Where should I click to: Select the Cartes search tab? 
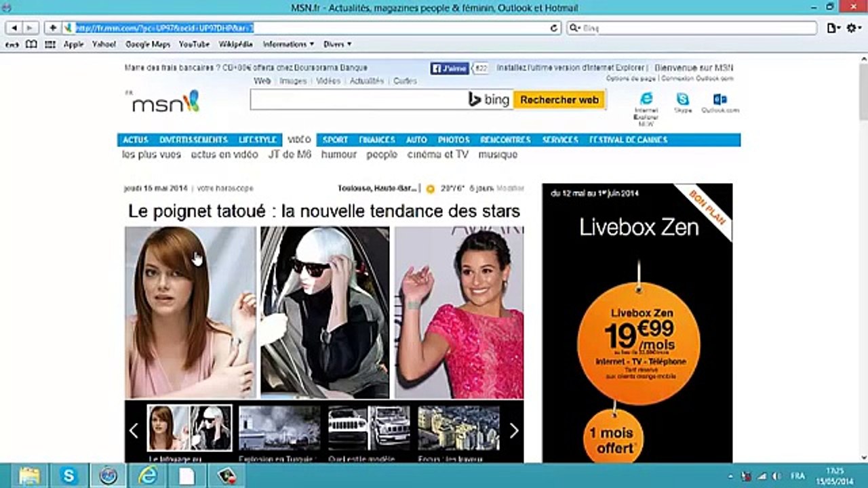tap(405, 81)
